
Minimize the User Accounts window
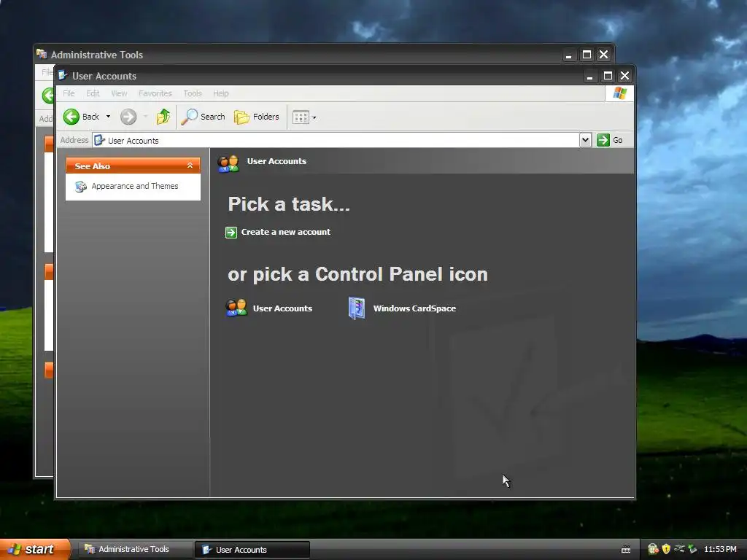[x=589, y=76]
